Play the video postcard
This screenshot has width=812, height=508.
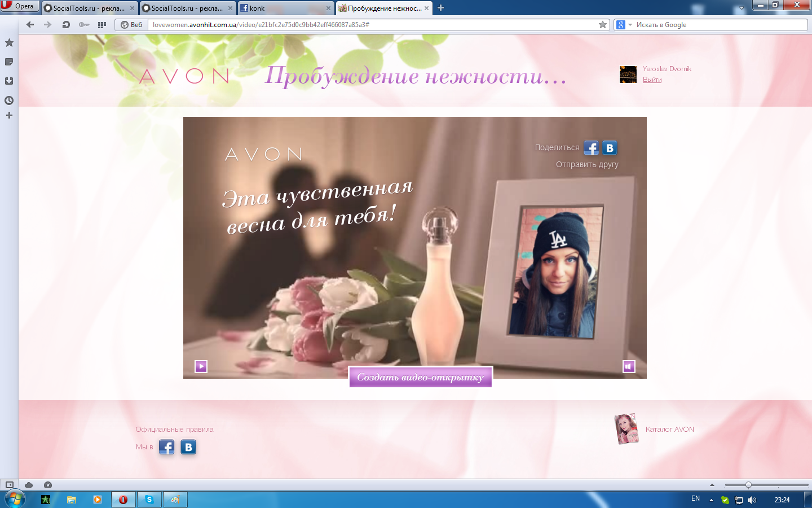[x=201, y=366]
